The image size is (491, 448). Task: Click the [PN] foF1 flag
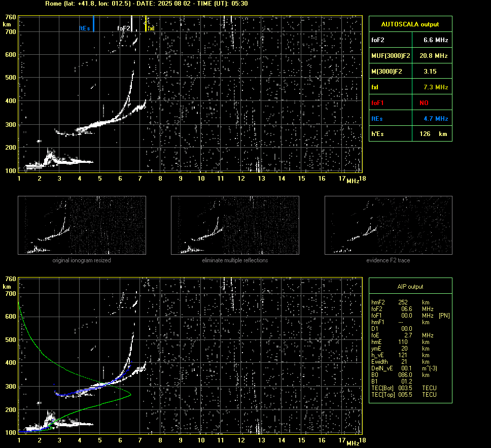click(444, 316)
